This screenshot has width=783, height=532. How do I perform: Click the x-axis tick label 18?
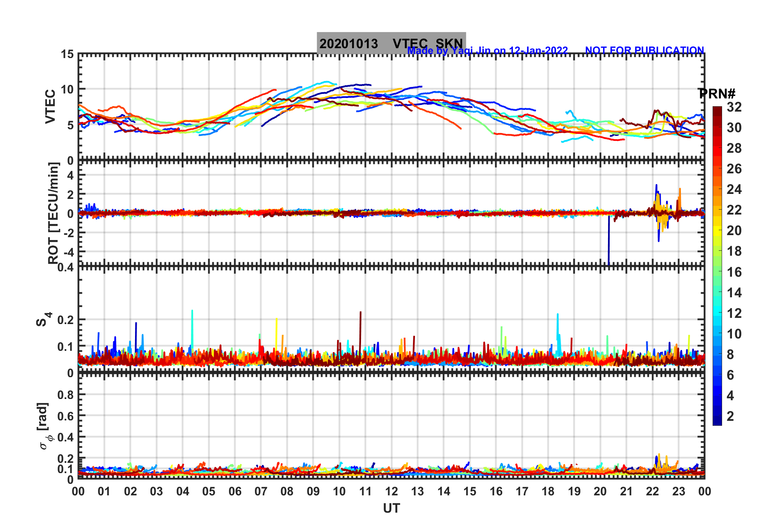tap(548, 491)
